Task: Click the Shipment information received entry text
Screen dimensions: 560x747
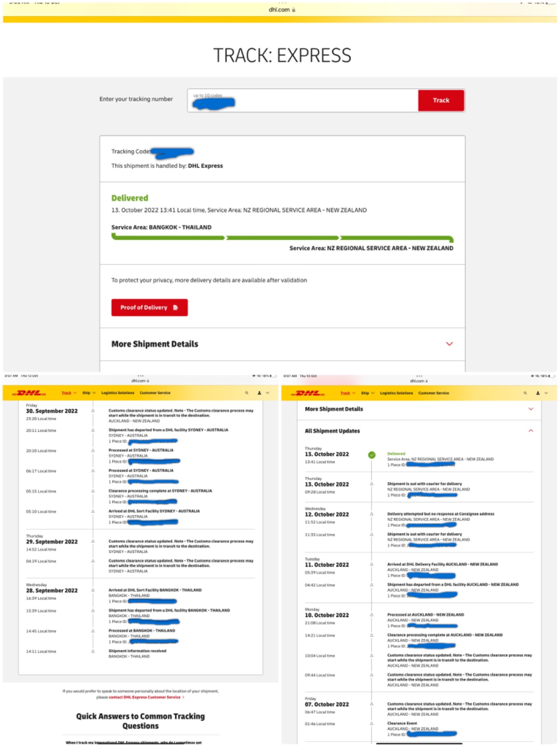Action: 137,651
